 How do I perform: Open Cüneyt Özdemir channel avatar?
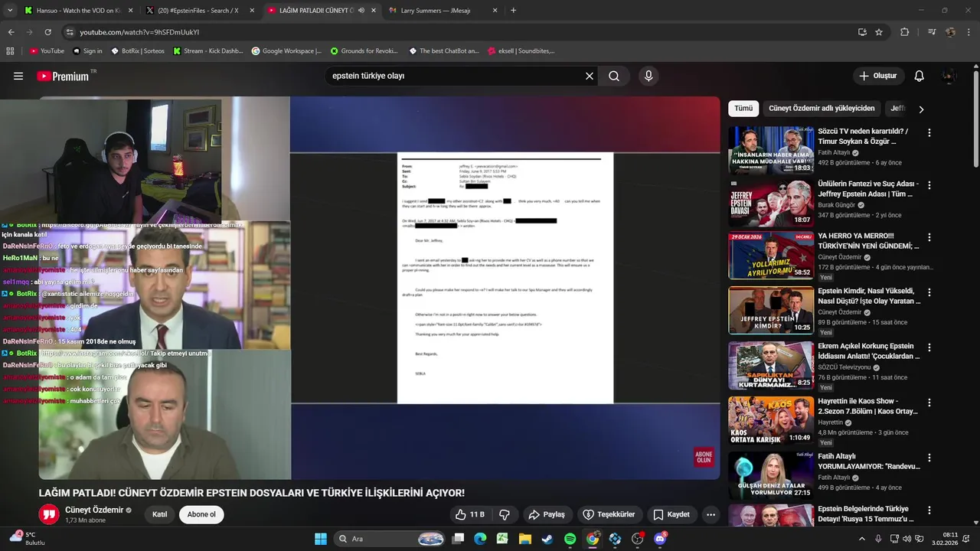(49, 514)
